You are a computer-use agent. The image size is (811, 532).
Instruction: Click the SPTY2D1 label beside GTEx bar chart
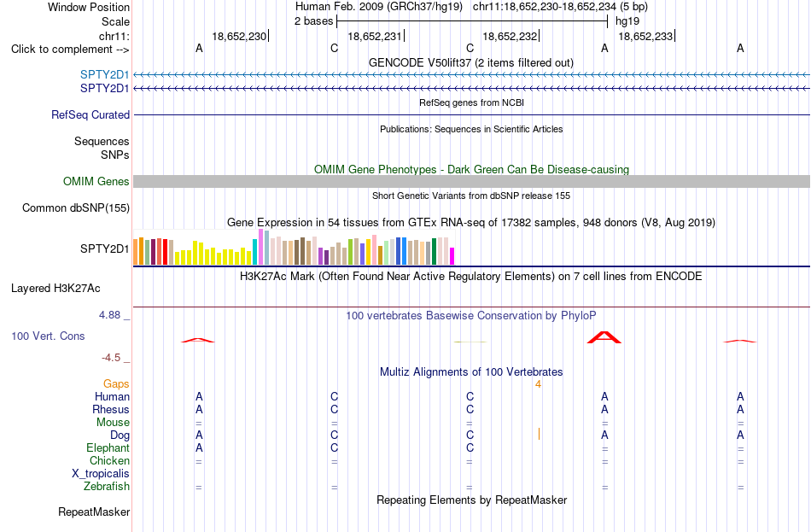click(x=104, y=249)
